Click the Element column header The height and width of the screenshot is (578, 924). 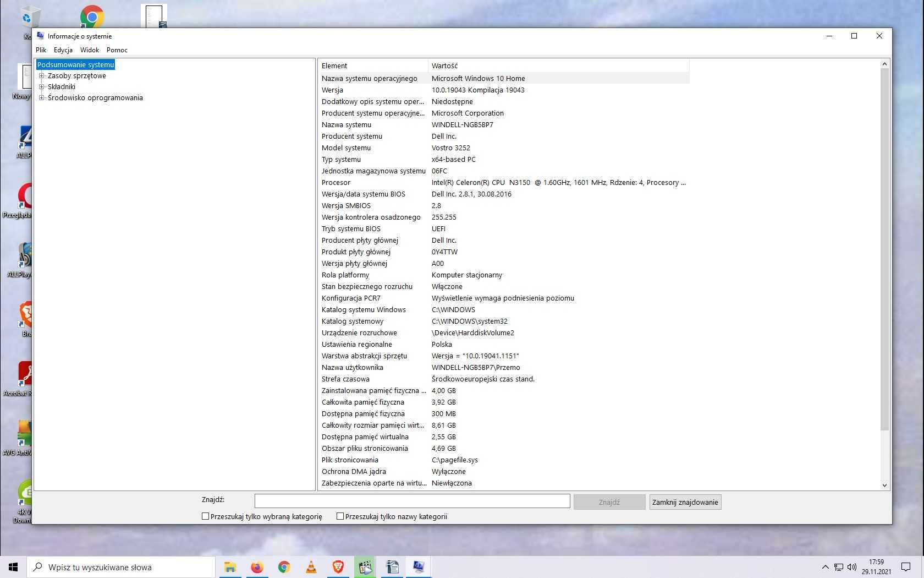coord(373,66)
